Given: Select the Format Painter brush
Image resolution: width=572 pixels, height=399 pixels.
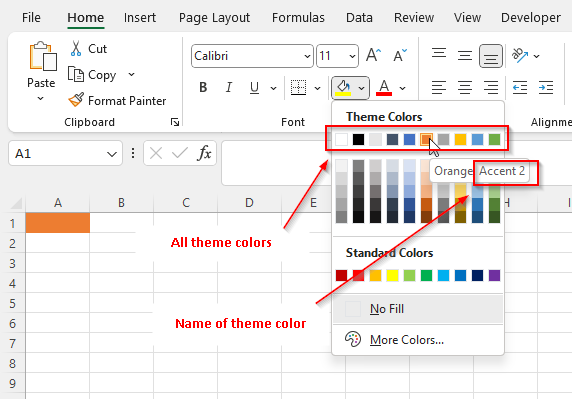Looking at the screenshot, I should coord(76,100).
